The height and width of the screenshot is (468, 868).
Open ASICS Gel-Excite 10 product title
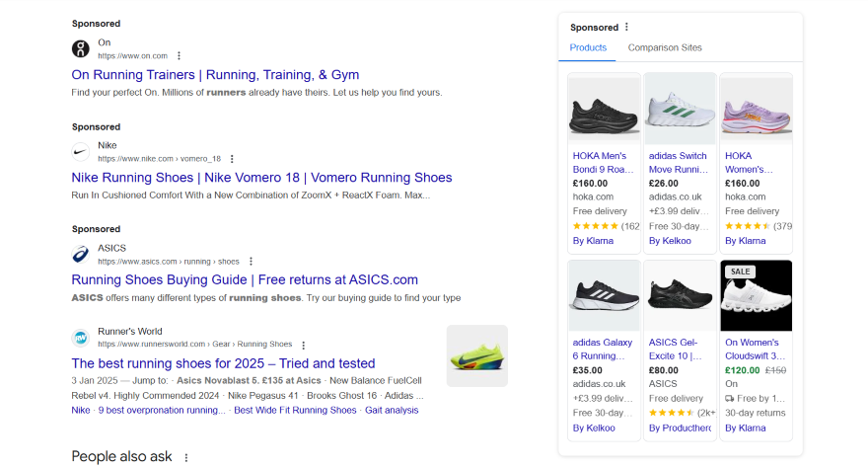pyautogui.click(x=676, y=349)
